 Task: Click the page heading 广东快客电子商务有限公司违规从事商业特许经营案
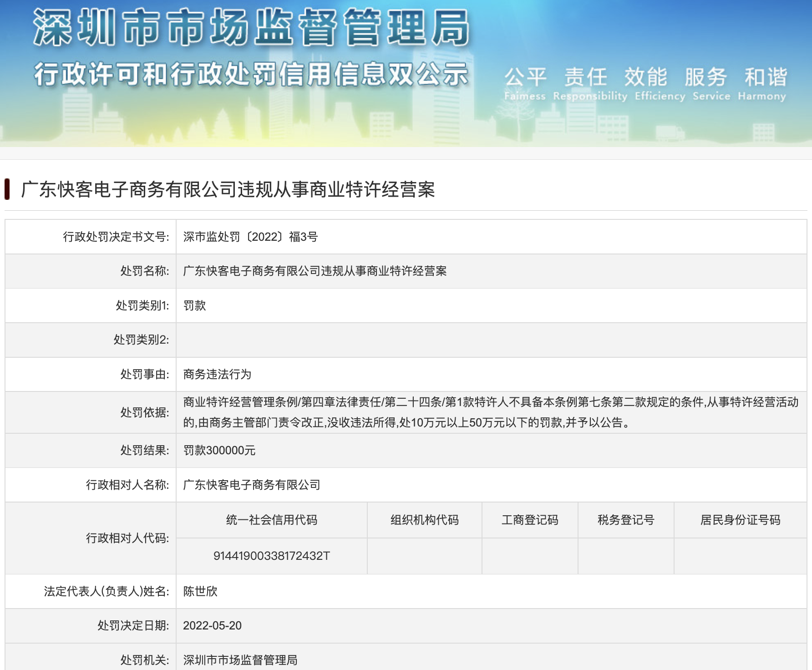(x=228, y=189)
